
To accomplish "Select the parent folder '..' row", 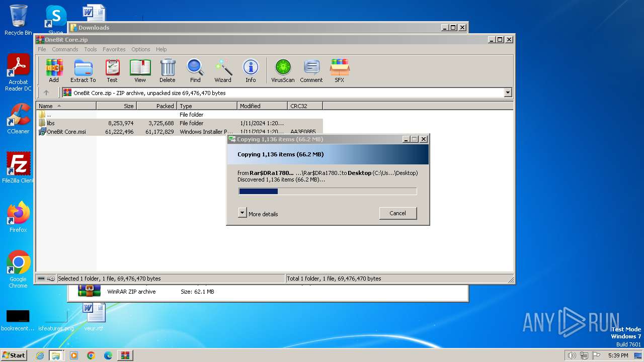I will point(179,115).
